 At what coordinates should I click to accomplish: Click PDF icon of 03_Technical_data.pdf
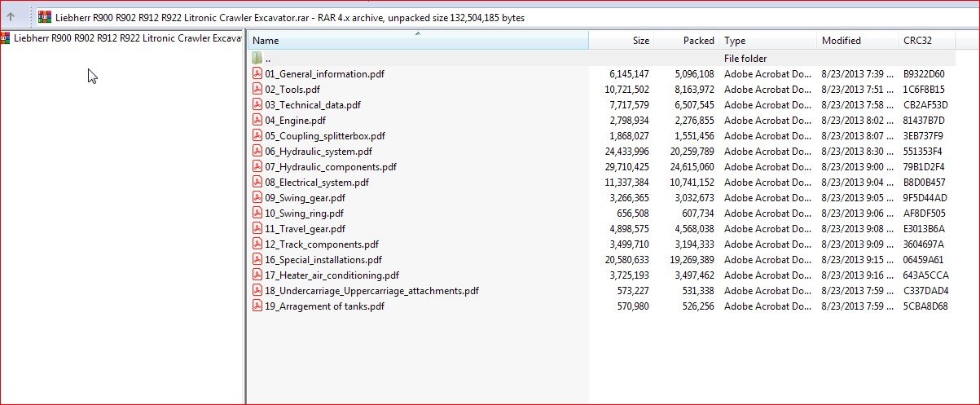[257, 105]
